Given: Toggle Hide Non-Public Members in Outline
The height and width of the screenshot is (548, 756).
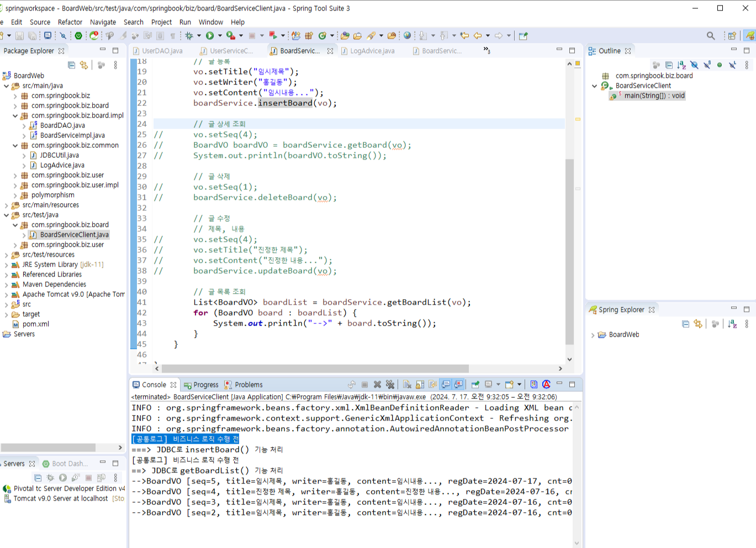Looking at the screenshot, I should [720, 65].
